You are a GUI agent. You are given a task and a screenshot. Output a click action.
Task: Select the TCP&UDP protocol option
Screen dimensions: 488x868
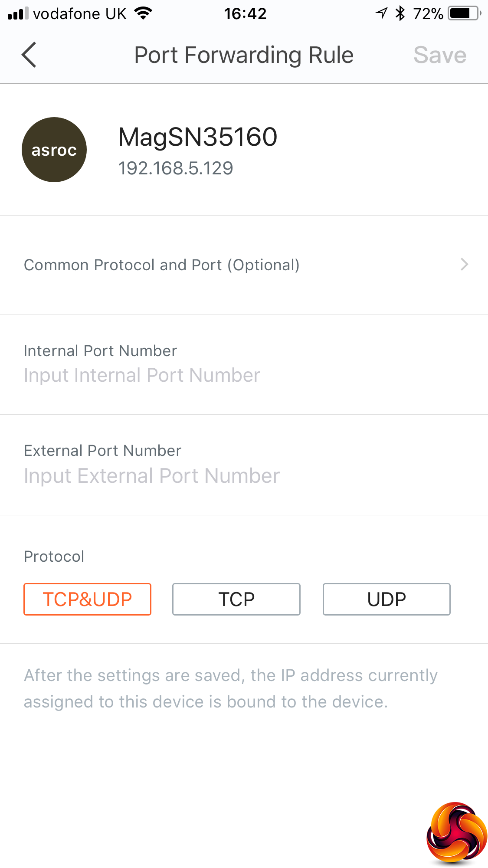(87, 599)
